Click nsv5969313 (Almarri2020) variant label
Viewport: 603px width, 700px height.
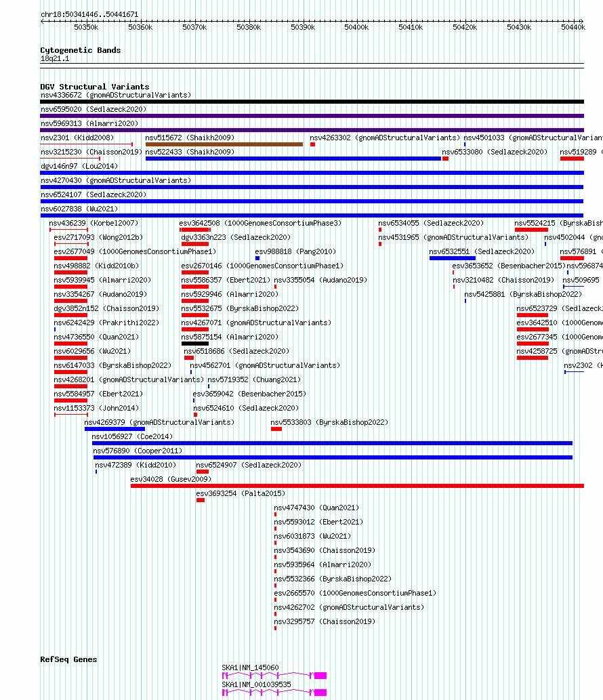(x=89, y=123)
